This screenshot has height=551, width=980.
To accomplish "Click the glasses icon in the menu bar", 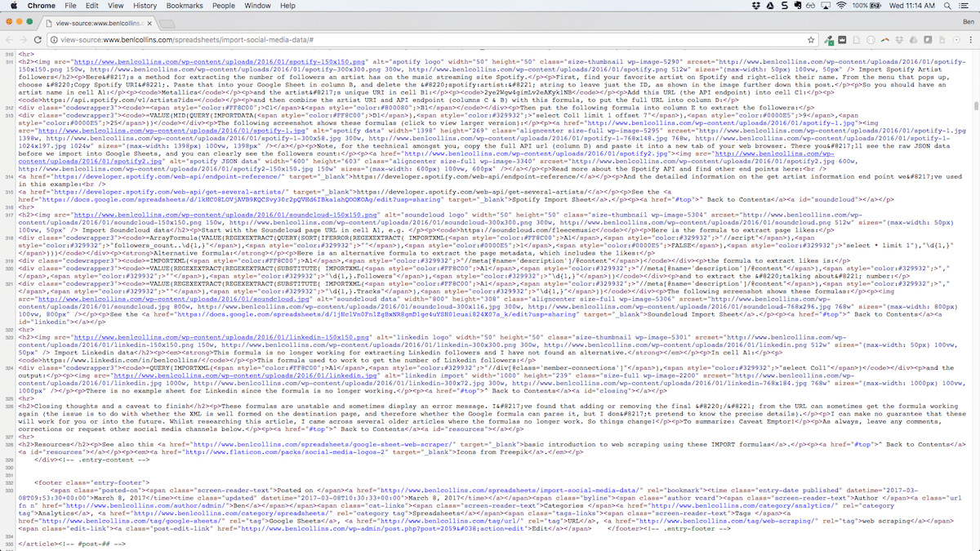I will click(x=810, y=6).
